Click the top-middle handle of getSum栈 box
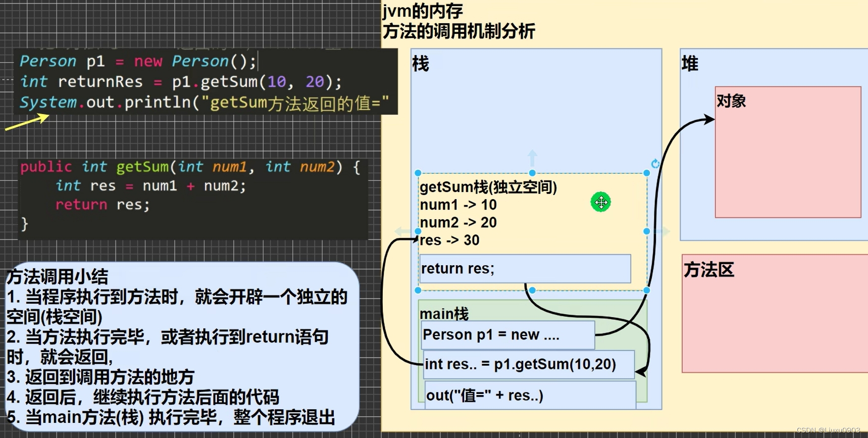 [532, 173]
